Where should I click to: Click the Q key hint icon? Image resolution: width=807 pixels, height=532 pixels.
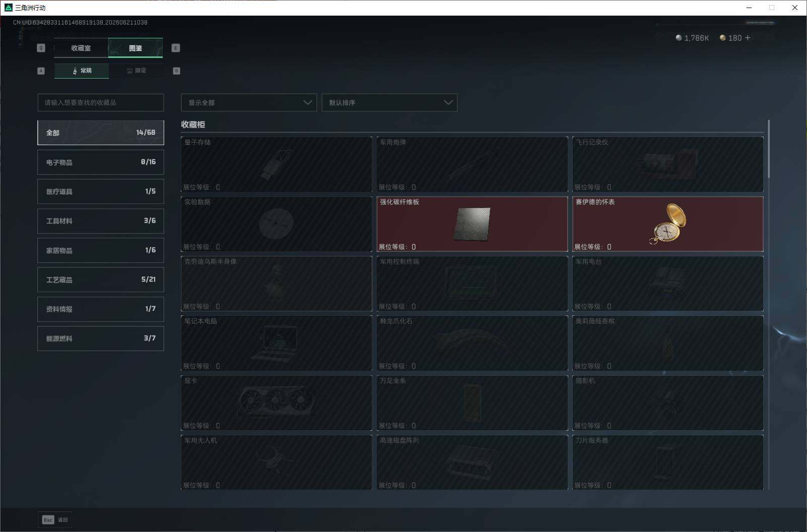41,48
